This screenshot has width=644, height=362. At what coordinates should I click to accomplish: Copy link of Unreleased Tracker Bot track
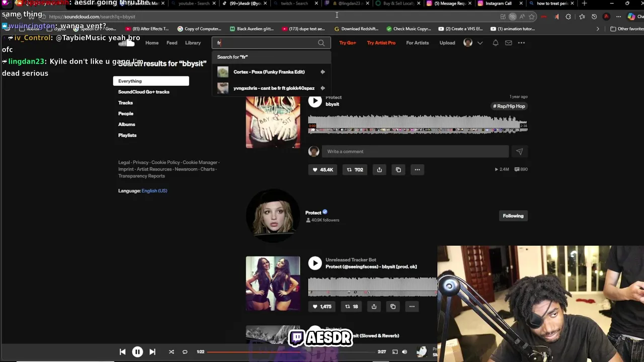click(x=393, y=306)
